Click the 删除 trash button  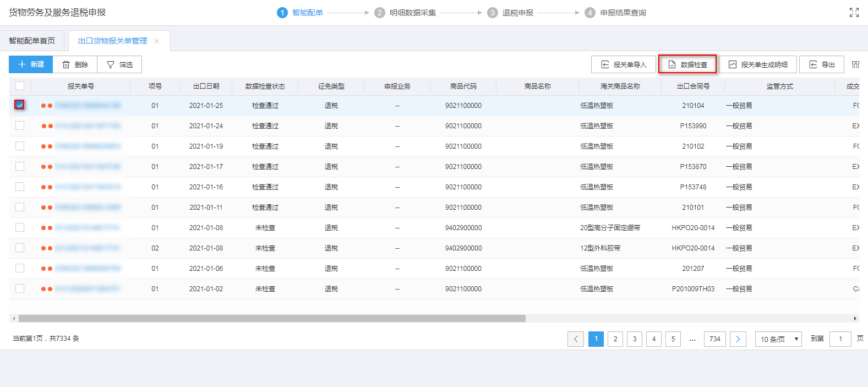(x=75, y=64)
